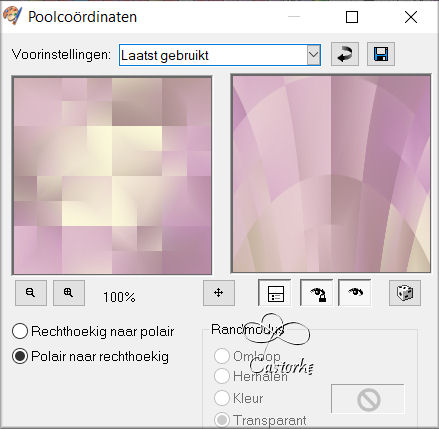439x429 pixels.
Task: Open the Paint Shop Pro palette window icon
Action: click(x=12, y=16)
